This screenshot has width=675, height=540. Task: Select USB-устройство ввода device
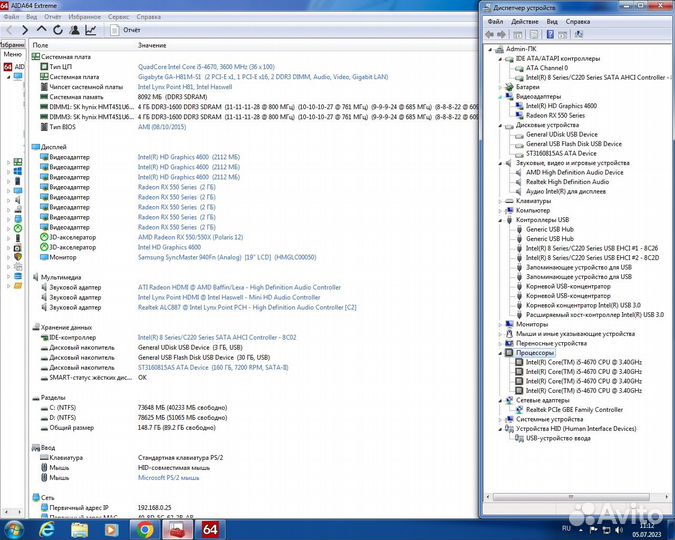[x=558, y=438]
